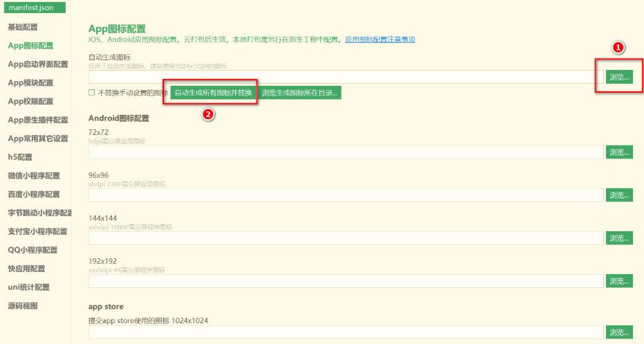
Task: Browse for the app store 1024x1024 icon
Action: (619, 332)
